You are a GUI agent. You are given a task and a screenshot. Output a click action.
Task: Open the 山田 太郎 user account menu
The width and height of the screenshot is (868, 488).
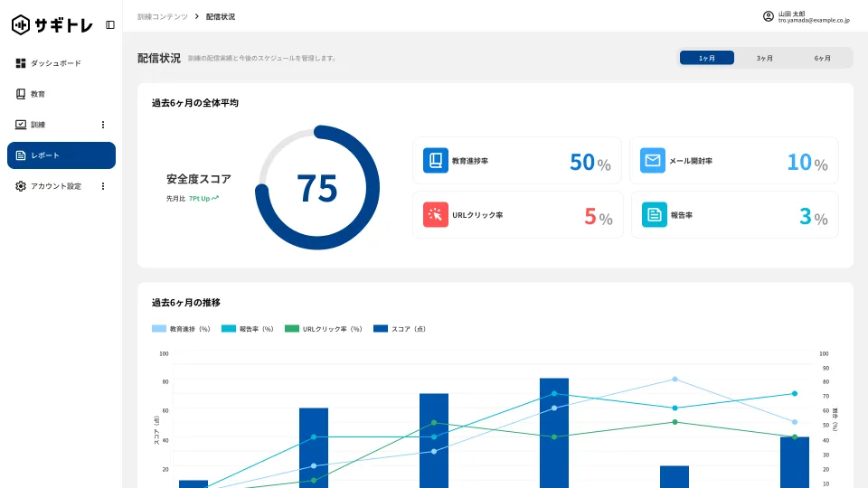(x=807, y=16)
